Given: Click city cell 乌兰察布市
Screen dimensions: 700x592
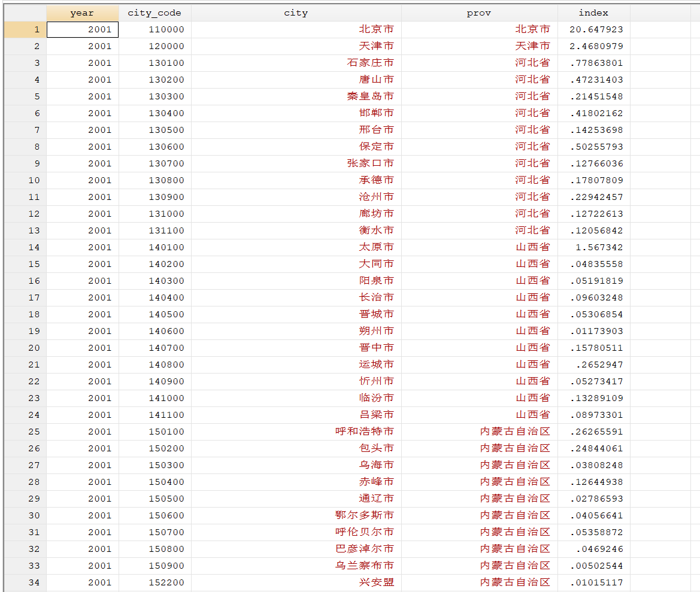Looking at the screenshot, I should (296, 566).
